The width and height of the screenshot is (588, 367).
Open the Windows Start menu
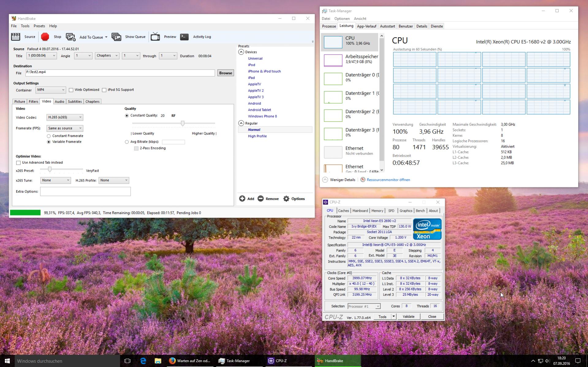click(7, 361)
